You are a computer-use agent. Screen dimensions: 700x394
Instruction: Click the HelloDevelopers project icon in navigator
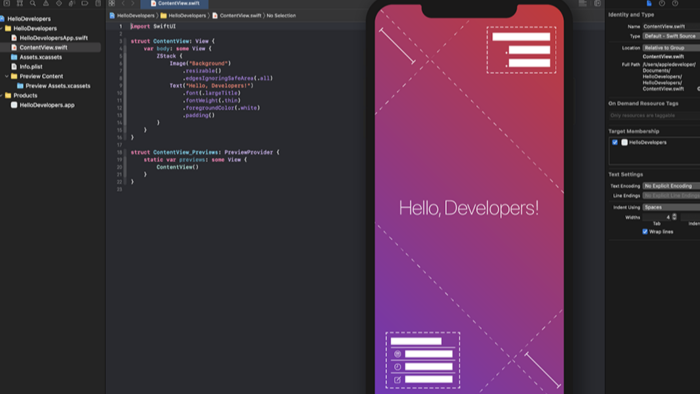(x=2, y=19)
